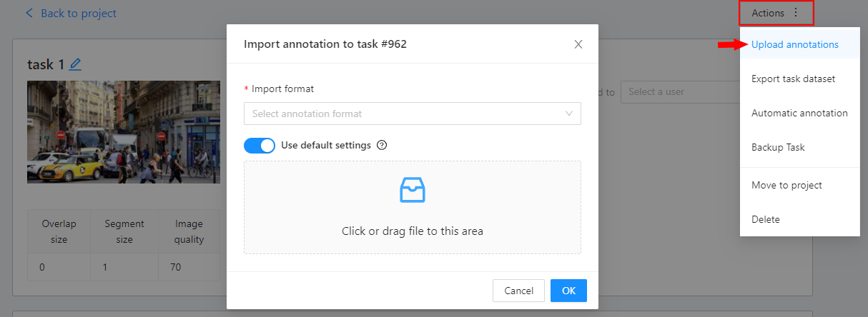Toggle the Use default settings switch

coord(260,146)
